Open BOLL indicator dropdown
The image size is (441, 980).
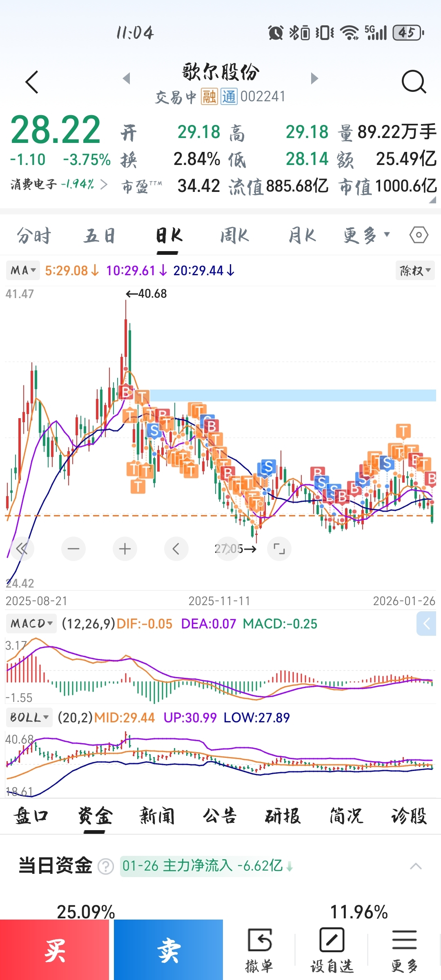29,717
